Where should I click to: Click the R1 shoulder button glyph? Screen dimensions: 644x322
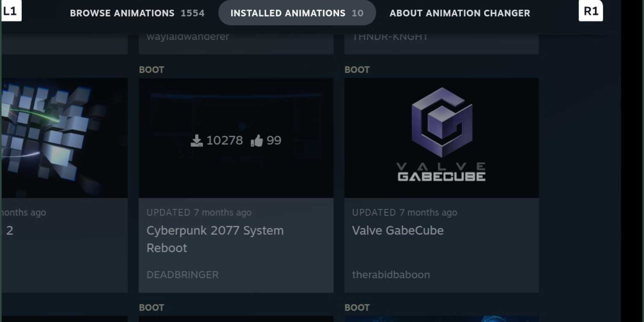(x=591, y=11)
